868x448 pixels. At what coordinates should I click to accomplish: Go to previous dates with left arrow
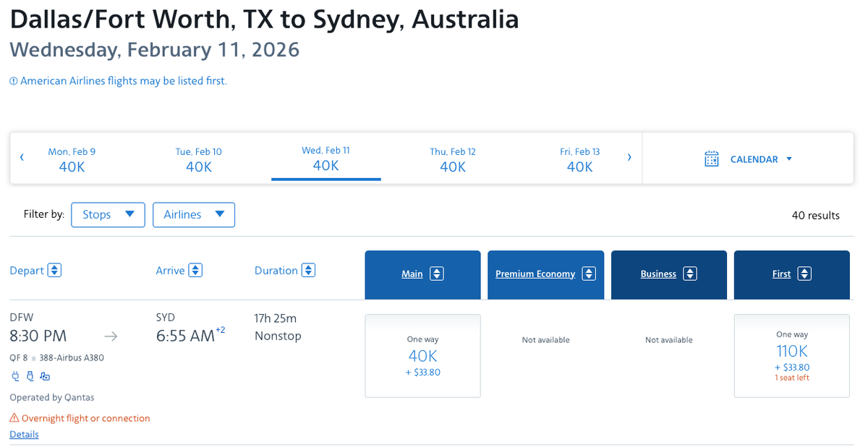click(x=22, y=157)
